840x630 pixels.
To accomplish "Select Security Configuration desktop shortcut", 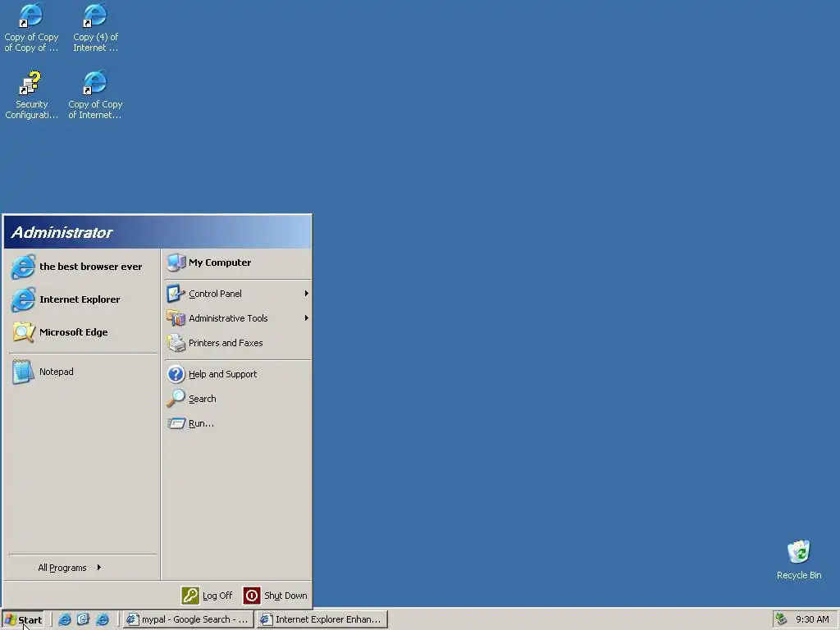I will 31,95.
